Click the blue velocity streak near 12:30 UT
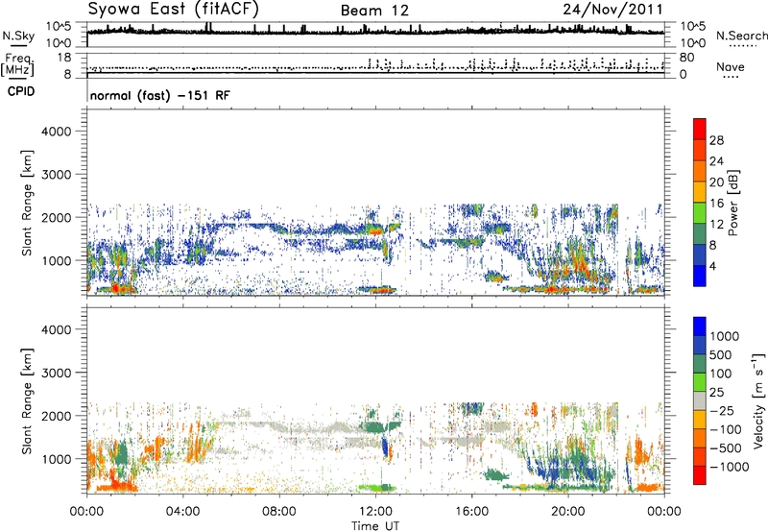 coord(385,447)
